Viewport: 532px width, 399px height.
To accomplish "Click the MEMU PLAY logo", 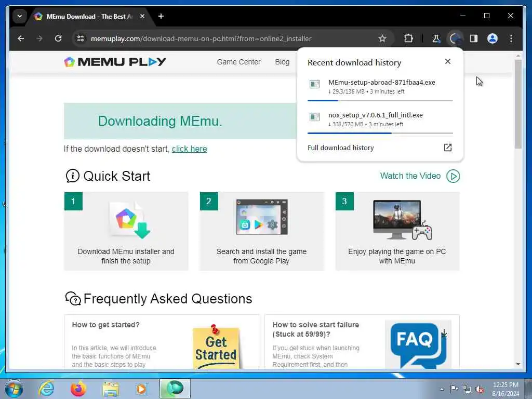I will [115, 62].
